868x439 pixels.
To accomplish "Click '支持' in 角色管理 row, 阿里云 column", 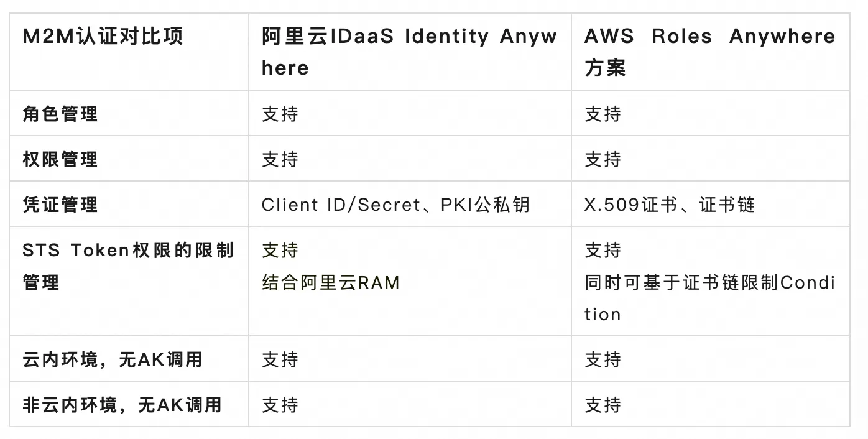I will 280,114.
